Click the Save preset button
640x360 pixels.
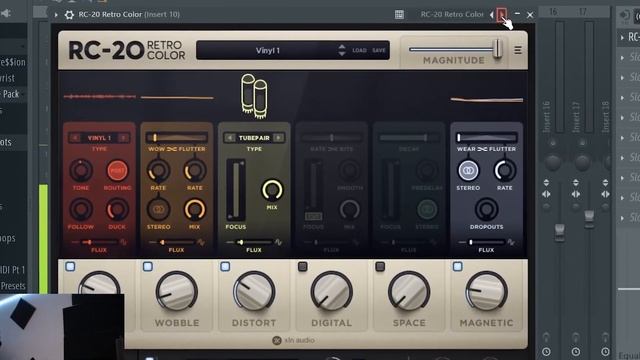coord(379,50)
